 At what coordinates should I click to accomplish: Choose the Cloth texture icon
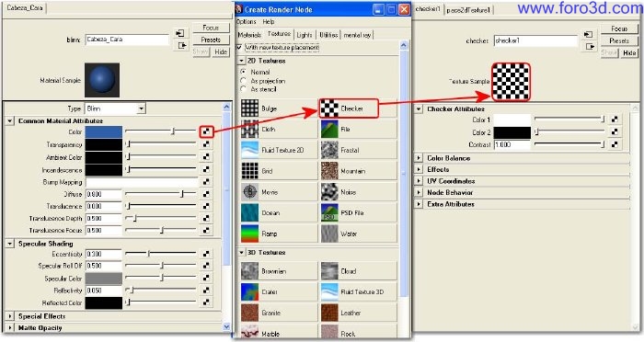click(249, 129)
